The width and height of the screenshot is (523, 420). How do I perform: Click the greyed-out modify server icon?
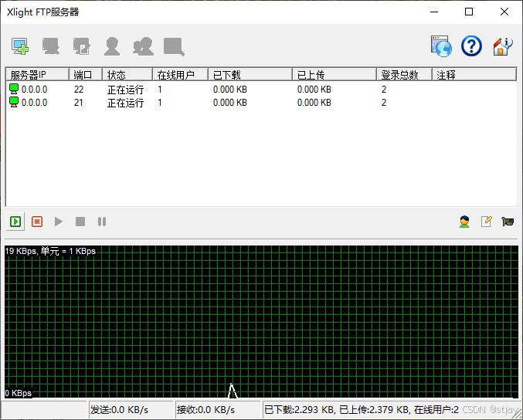coord(51,46)
